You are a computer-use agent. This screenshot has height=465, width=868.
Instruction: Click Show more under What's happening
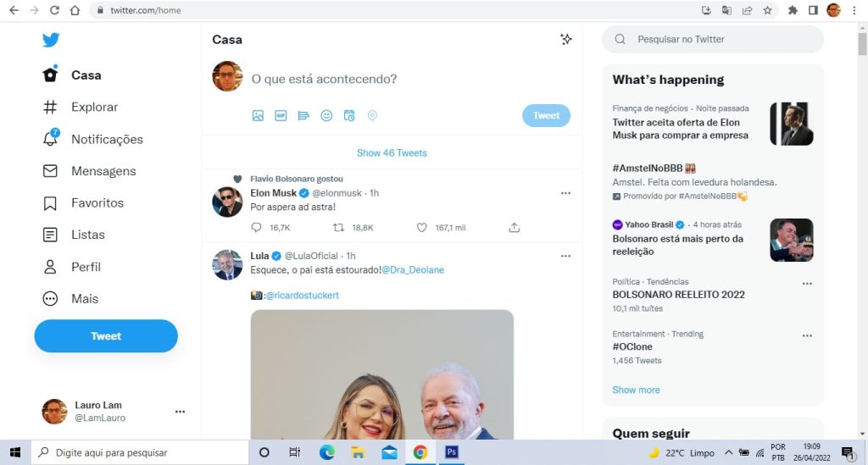tap(636, 390)
